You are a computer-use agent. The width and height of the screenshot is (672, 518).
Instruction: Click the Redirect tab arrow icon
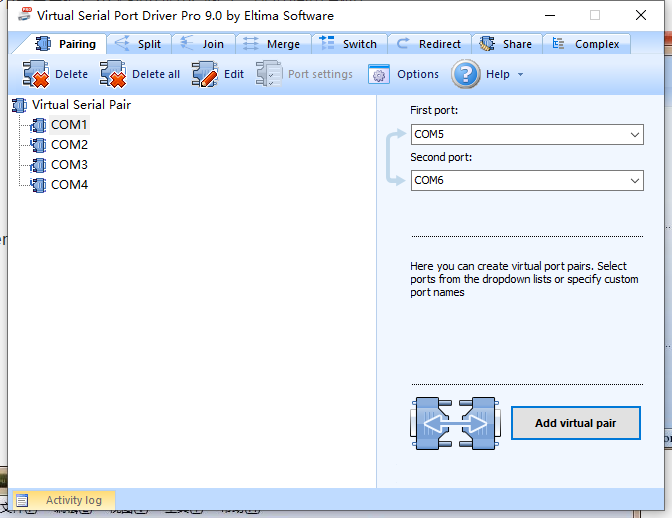(402, 43)
